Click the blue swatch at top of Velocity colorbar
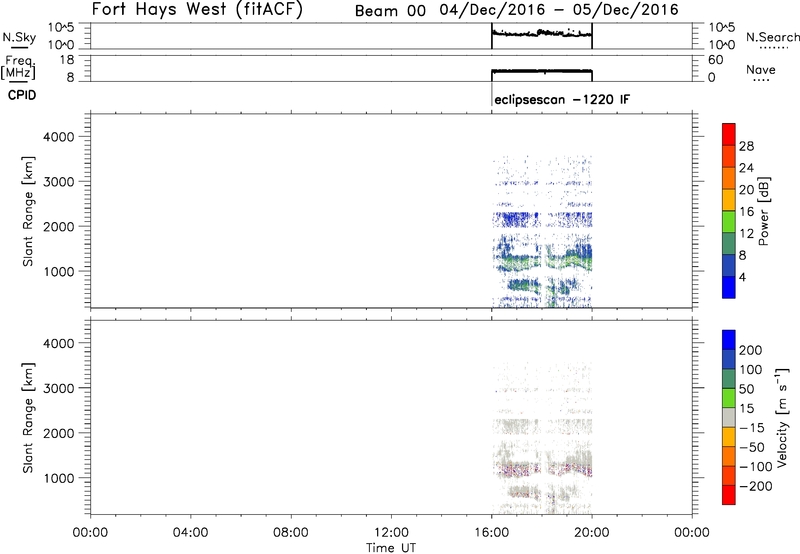 [729, 340]
